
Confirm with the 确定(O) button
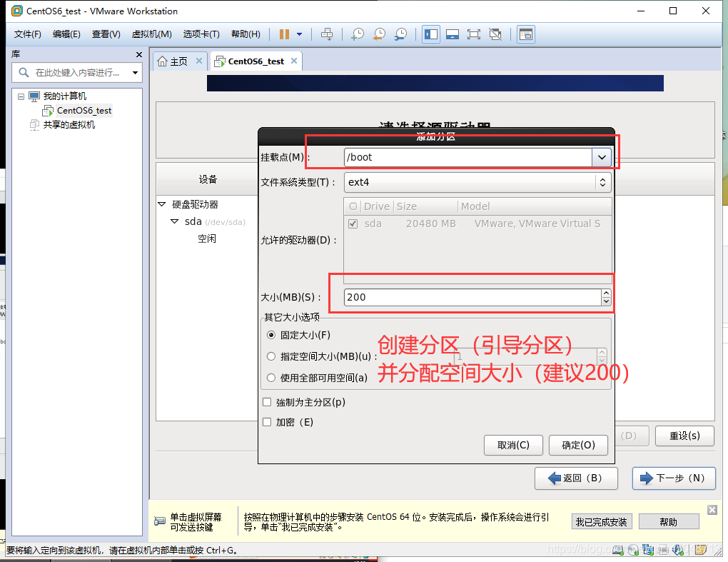(578, 445)
